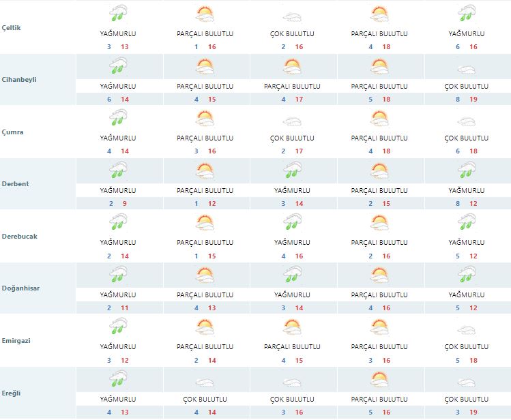511x420 pixels.
Task: Click the rainy icon in Ereğli row
Action: 119,380
